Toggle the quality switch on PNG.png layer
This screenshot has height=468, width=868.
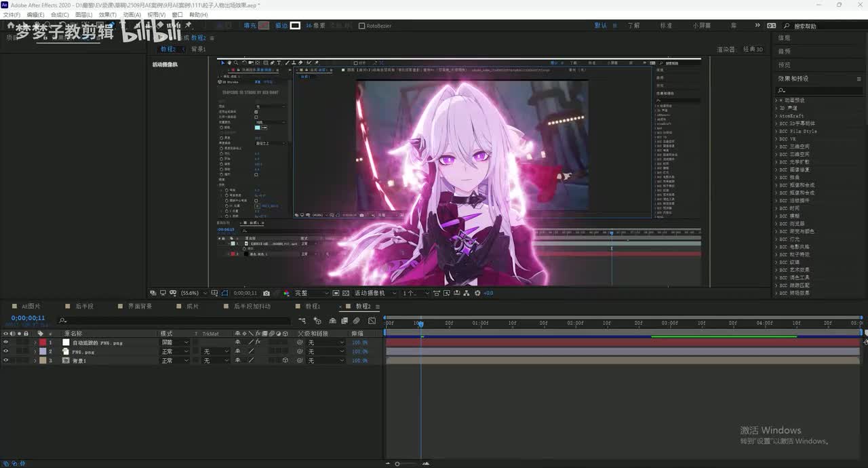251,351
